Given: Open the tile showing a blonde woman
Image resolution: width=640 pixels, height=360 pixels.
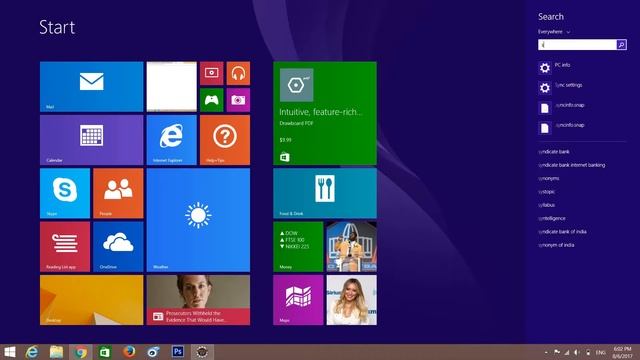Looking at the screenshot, I should [351, 300].
